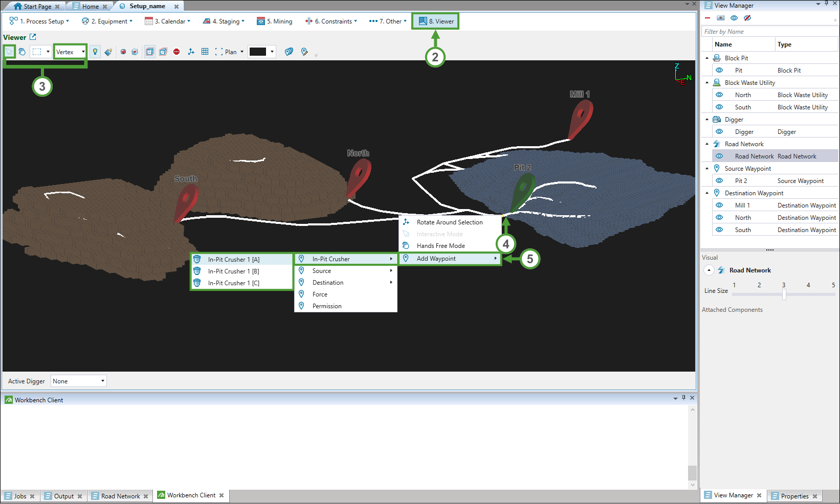Toggle the light bulb lighting icon
Screen dimensions: 840x504
point(95,52)
